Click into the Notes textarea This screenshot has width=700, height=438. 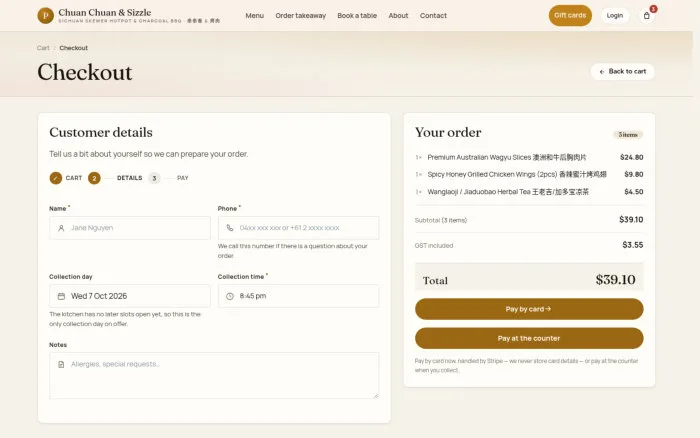(214, 375)
